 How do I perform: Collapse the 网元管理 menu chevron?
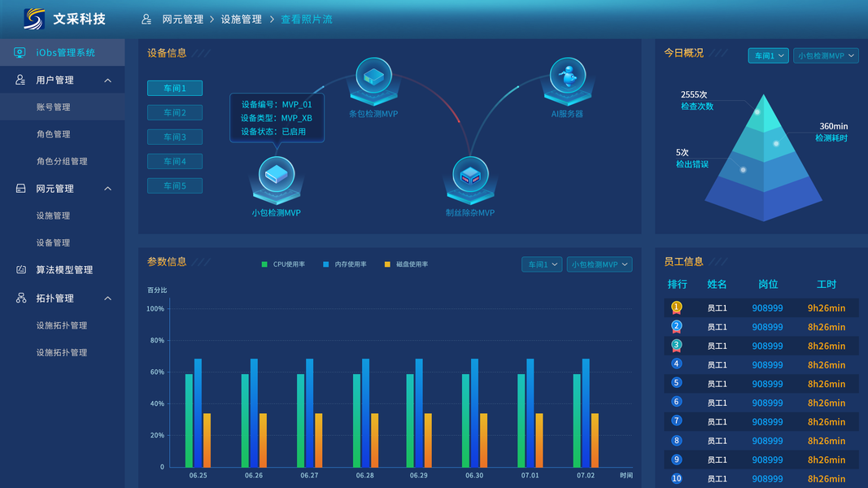pos(108,189)
